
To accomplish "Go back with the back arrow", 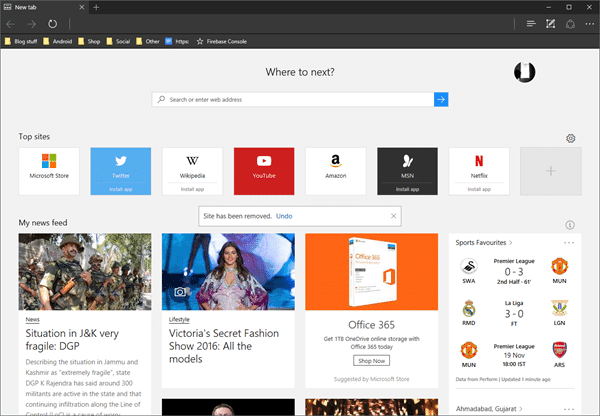I will point(10,24).
